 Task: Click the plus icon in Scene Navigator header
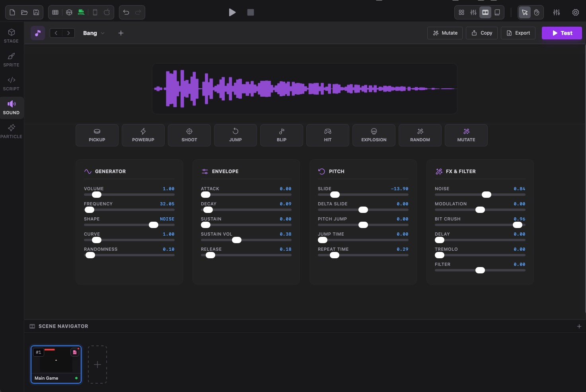pos(579,326)
